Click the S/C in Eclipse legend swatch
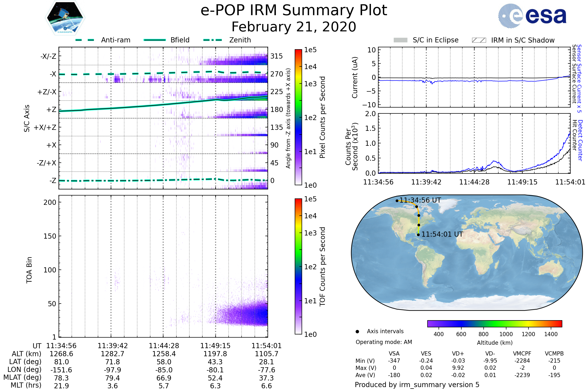The height and width of the screenshot is (392, 588). [401, 40]
